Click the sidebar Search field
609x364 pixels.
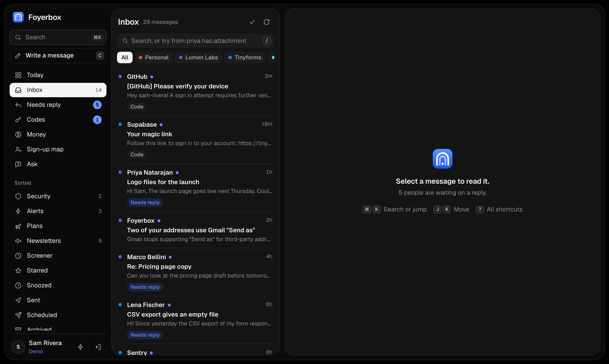tap(58, 37)
